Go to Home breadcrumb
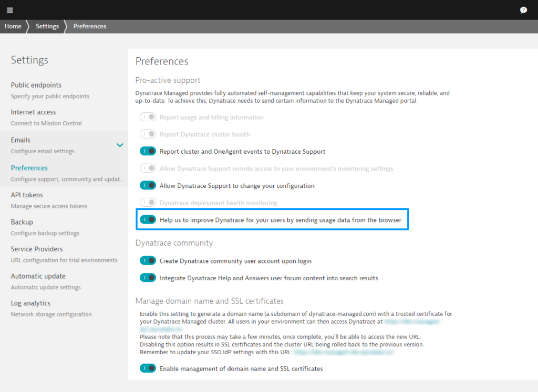Viewport: 538px width, 392px height. pyautogui.click(x=13, y=26)
